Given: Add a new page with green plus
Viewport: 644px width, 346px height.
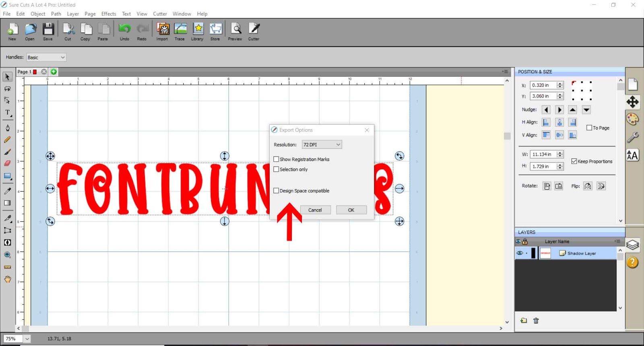Looking at the screenshot, I should (x=54, y=72).
